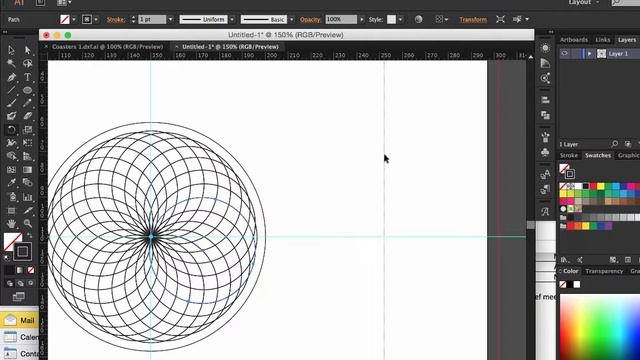The width and height of the screenshot is (640, 360).
Task: Select the Zoom tool
Action: [x=27, y=223]
